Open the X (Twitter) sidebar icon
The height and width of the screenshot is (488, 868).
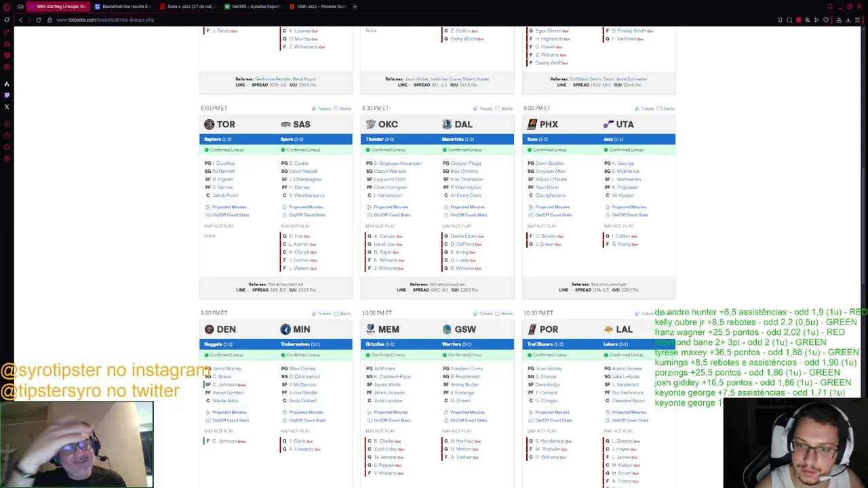(x=7, y=107)
